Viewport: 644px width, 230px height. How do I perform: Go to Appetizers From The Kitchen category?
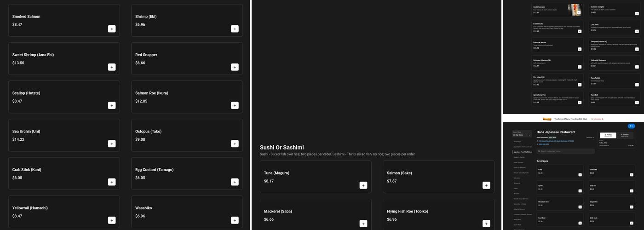click(522, 152)
